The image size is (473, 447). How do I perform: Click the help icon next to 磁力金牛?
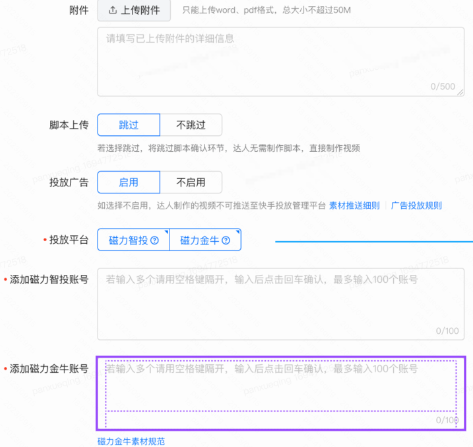click(x=226, y=240)
